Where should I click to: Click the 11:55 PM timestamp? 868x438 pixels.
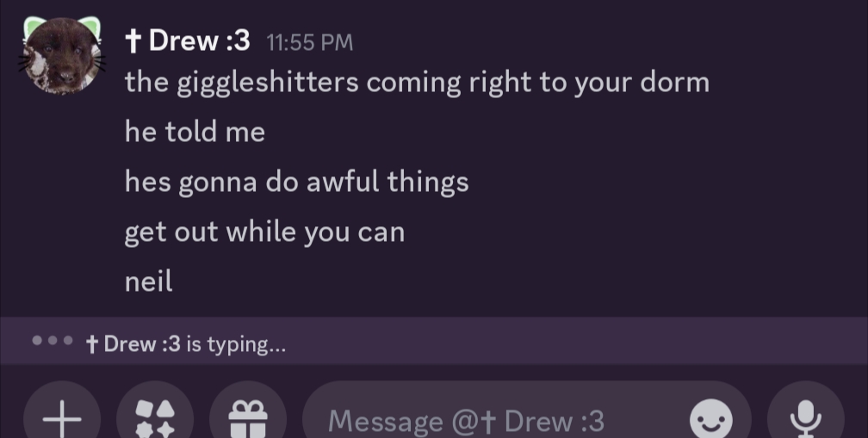pyautogui.click(x=310, y=41)
